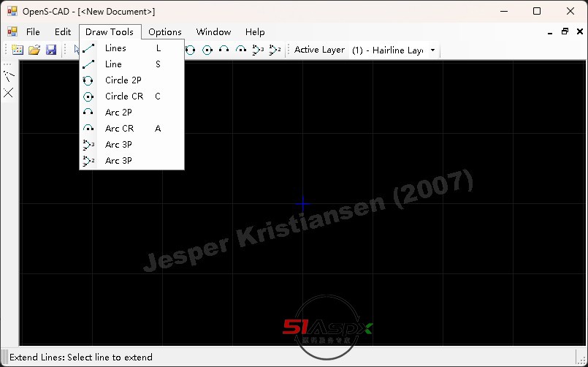
Task: Minimize the inner document window
Action: pyautogui.click(x=550, y=32)
